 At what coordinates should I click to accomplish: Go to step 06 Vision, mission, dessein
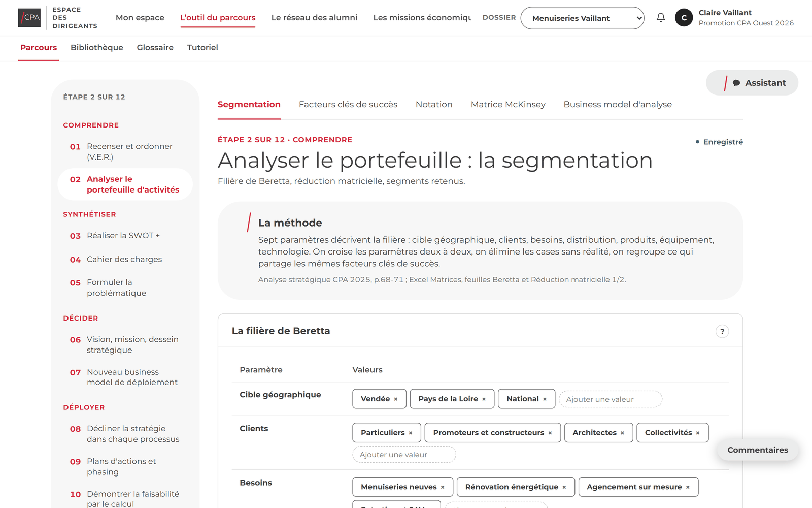click(x=125, y=345)
